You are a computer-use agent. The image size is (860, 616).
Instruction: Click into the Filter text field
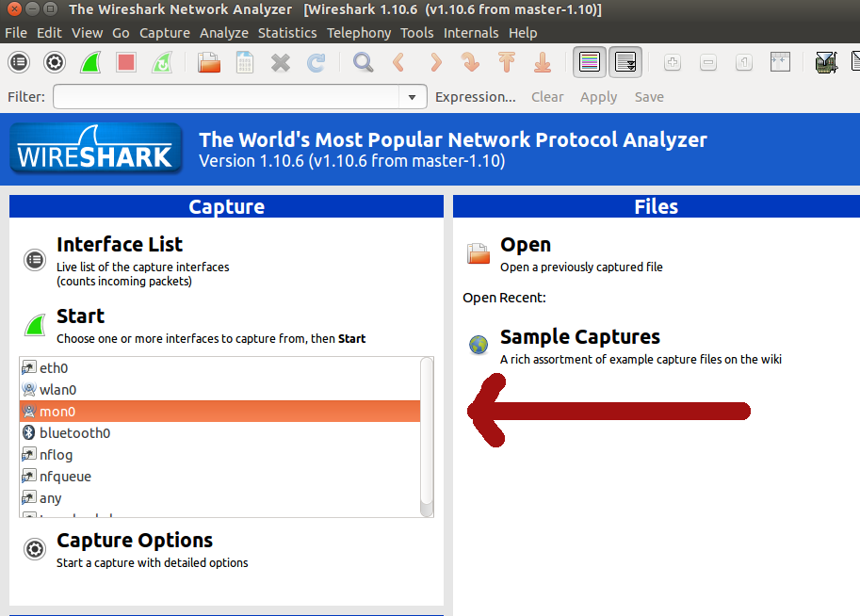(x=226, y=97)
